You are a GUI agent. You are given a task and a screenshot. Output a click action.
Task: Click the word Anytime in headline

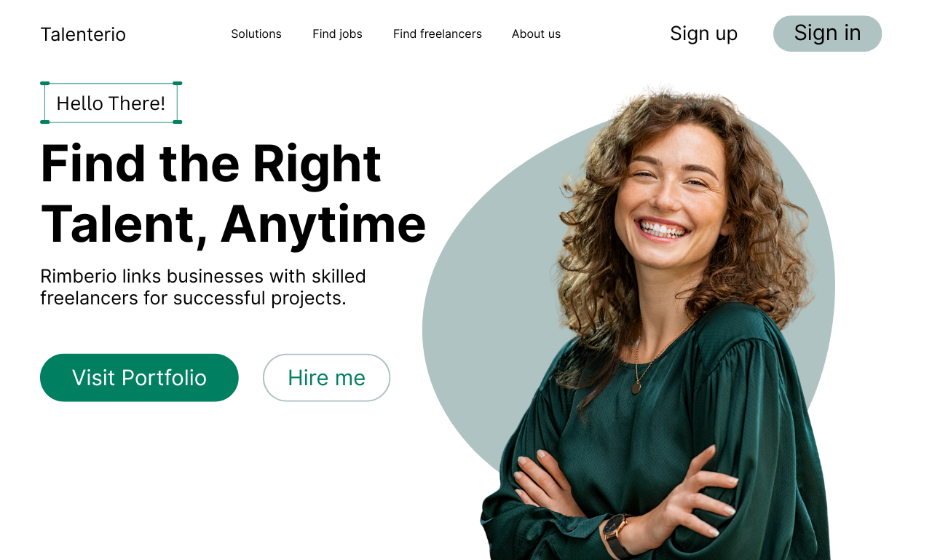point(323,224)
